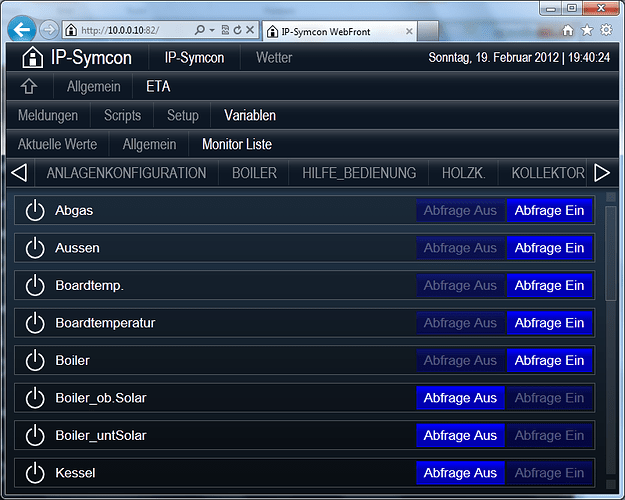This screenshot has width=625, height=500.
Task: Click the power icon in Abgas row
Action: 35,210
